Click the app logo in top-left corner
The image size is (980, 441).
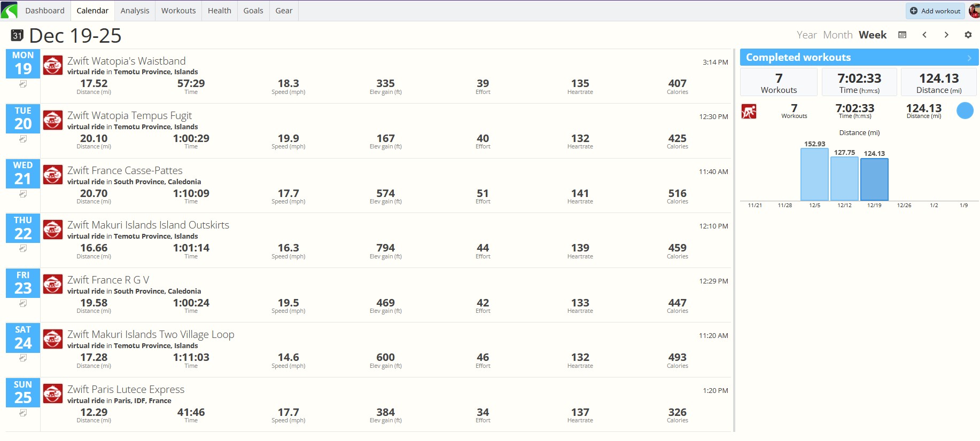pos(9,10)
